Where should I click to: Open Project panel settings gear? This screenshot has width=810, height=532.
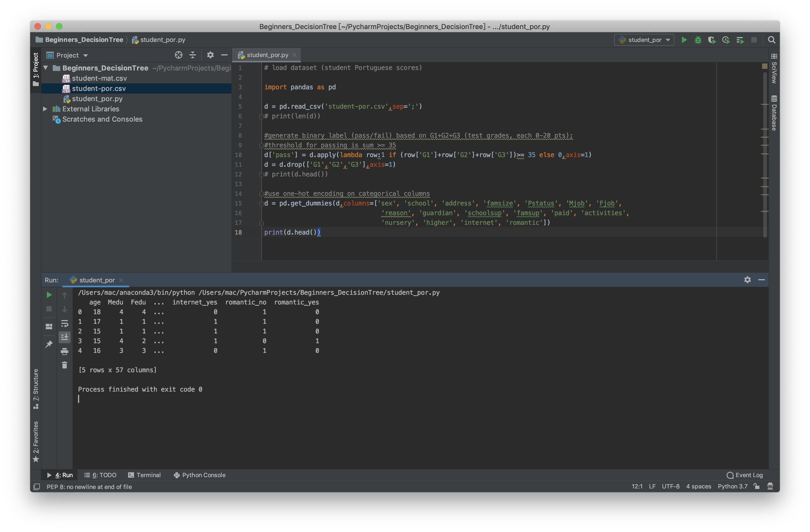(x=210, y=55)
